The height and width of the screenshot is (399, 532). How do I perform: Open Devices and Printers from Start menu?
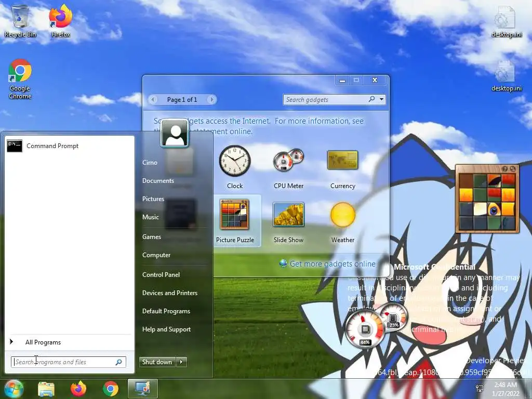[x=170, y=293]
